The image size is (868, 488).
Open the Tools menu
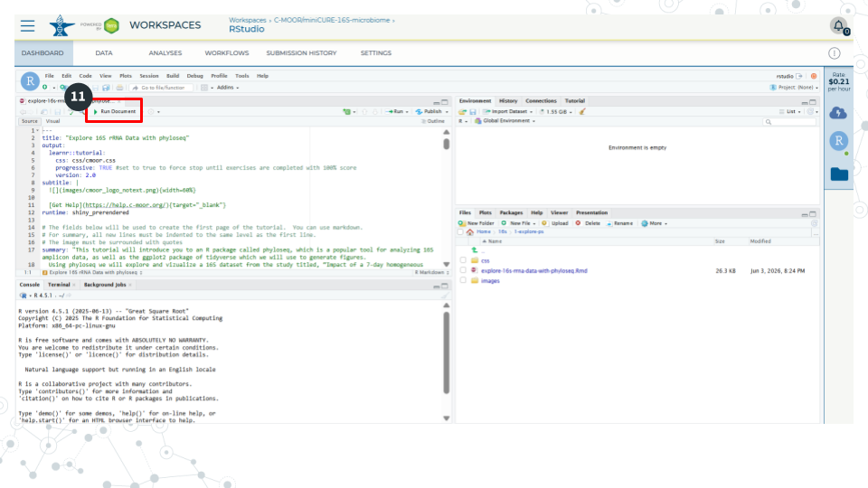click(x=242, y=76)
